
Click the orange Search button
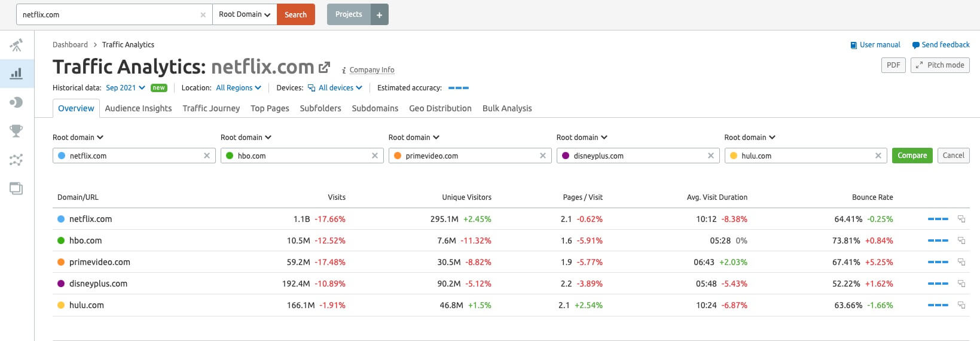coord(296,14)
